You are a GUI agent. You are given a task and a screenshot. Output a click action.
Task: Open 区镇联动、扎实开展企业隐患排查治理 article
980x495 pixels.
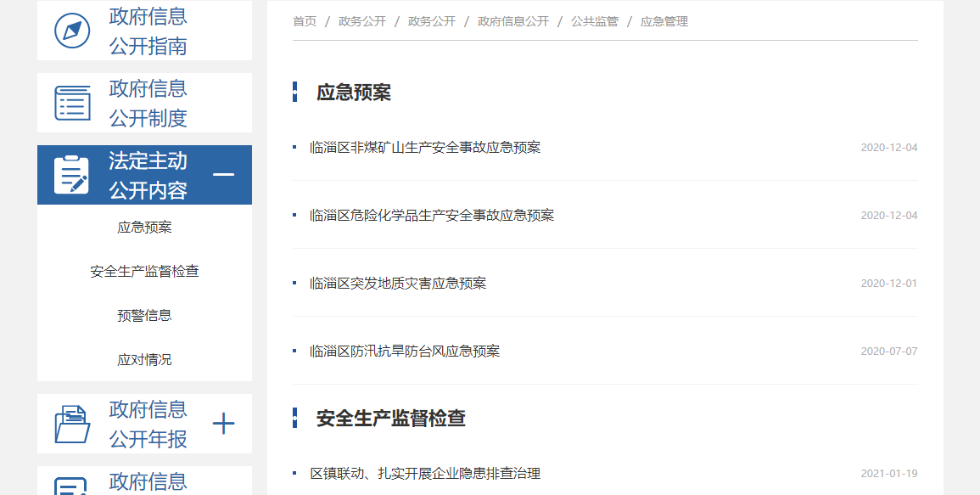click(425, 474)
